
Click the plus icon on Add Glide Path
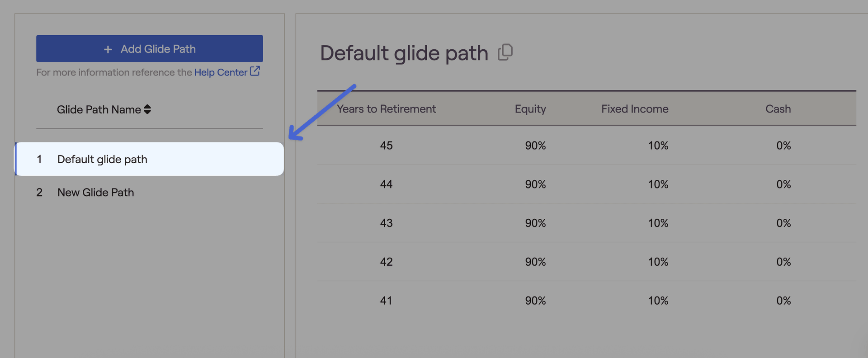click(108, 49)
